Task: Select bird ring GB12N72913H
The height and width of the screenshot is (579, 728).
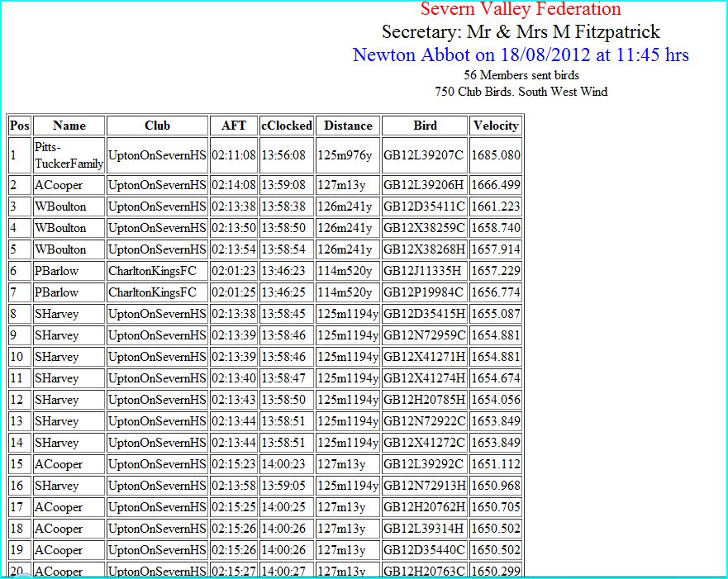Action: (425, 486)
